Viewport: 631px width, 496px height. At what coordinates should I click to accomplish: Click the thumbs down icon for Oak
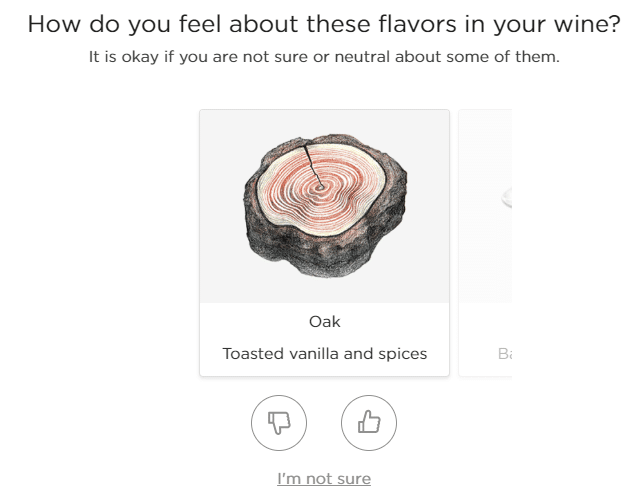[279, 423]
